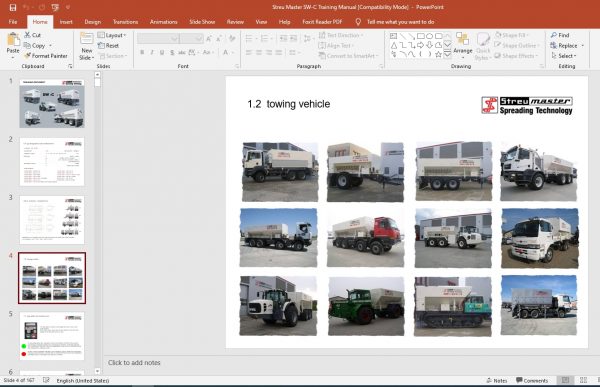
Task: Click English (United States) language indicator
Action: (83, 380)
